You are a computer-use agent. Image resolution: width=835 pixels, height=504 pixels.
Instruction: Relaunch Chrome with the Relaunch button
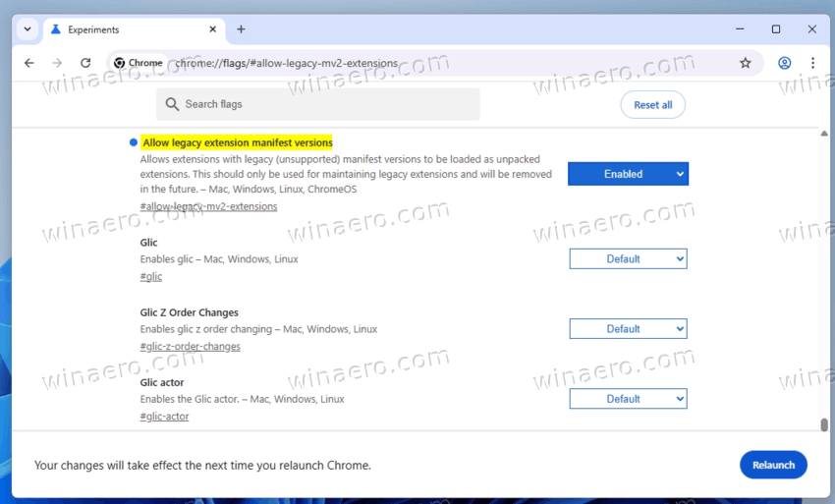click(x=773, y=465)
